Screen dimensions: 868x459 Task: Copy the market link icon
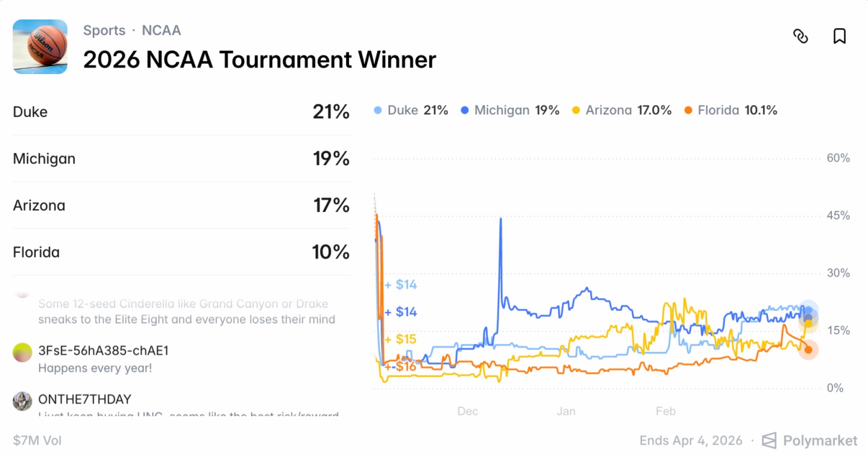(x=800, y=36)
